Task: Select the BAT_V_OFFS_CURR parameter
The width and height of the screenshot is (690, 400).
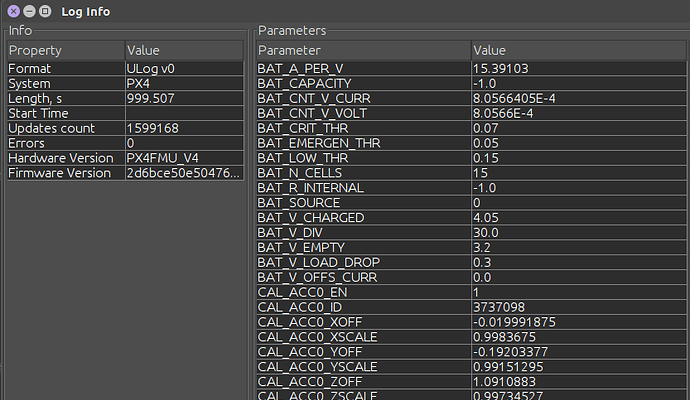Action: click(x=363, y=278)
